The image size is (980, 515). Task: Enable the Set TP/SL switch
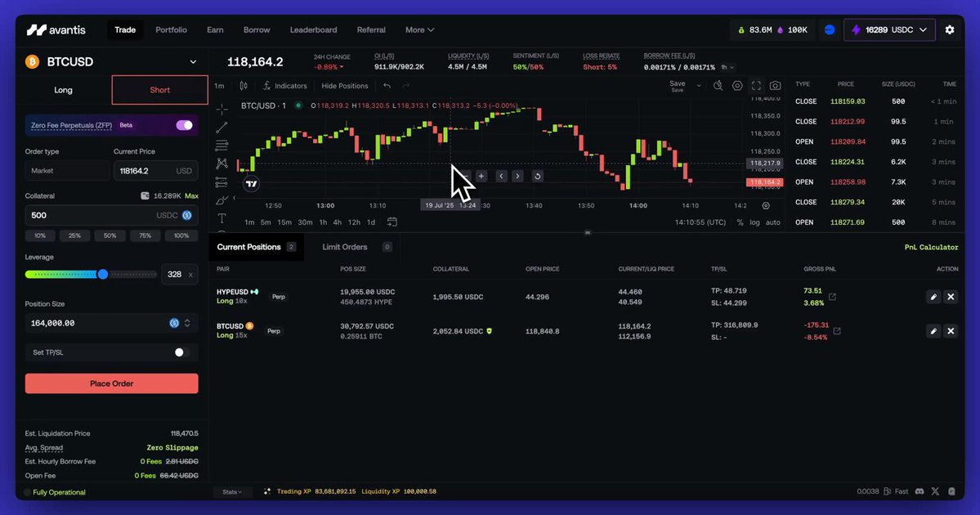181,352
